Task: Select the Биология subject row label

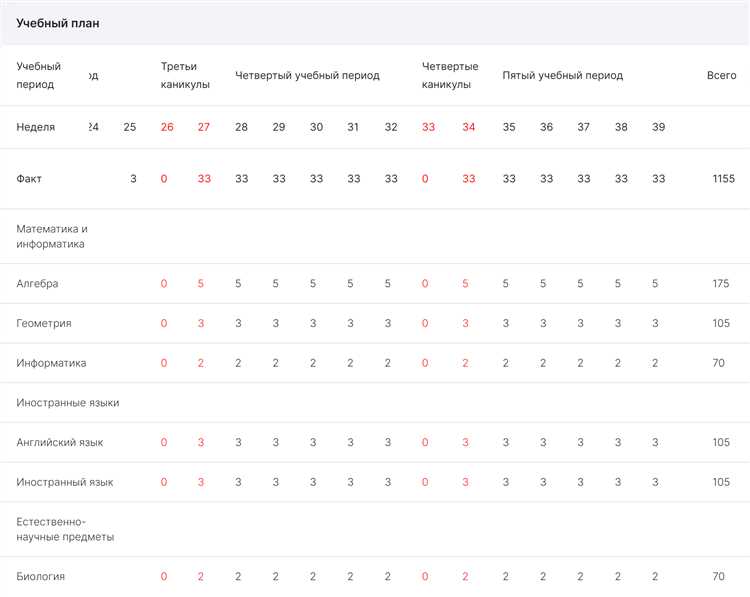Action: coord(41,576)
